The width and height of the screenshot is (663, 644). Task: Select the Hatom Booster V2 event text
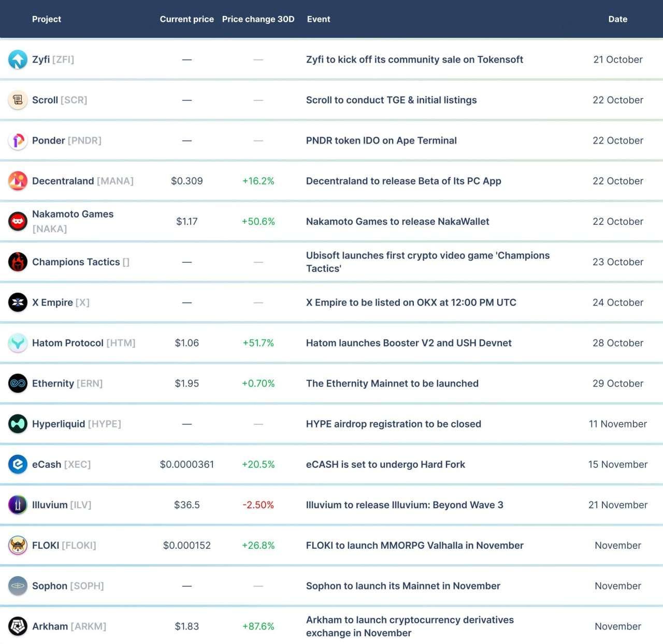(409, 343)
